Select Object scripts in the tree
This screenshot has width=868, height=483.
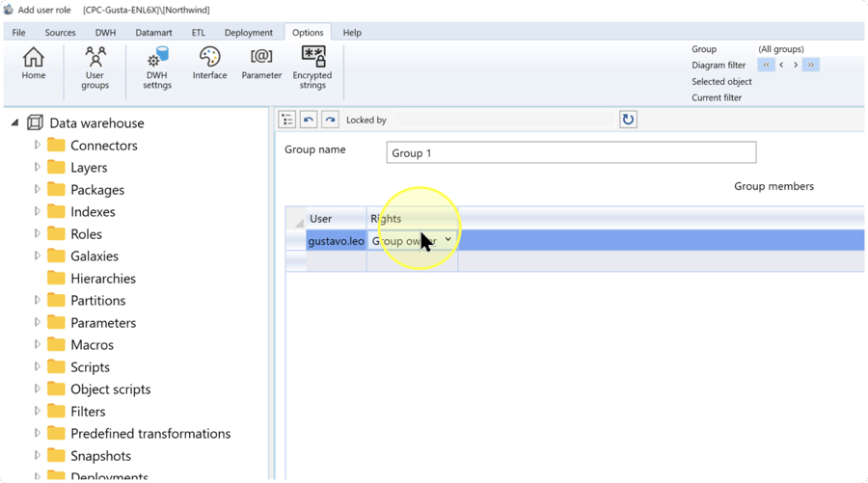click(111, 389)
